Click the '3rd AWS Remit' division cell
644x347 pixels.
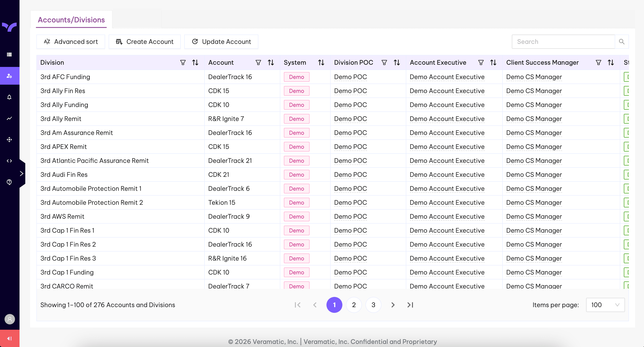pyautogui.click(x=120, y=216)
